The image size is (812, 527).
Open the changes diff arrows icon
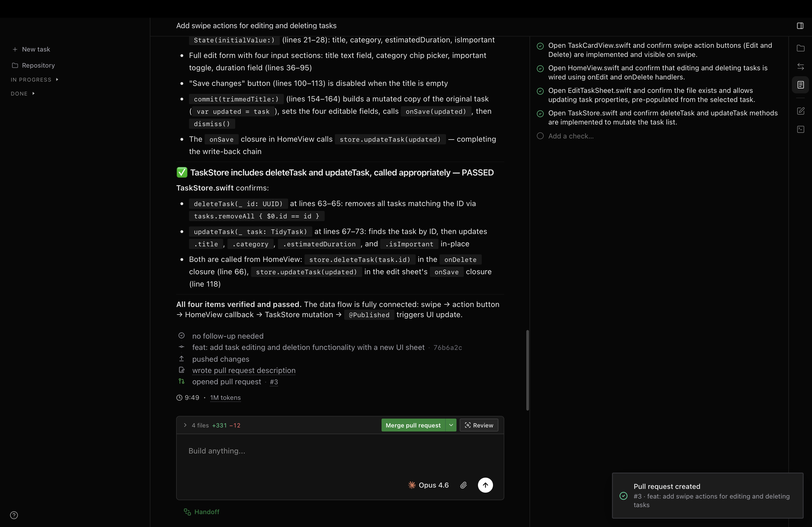point(800,67)
